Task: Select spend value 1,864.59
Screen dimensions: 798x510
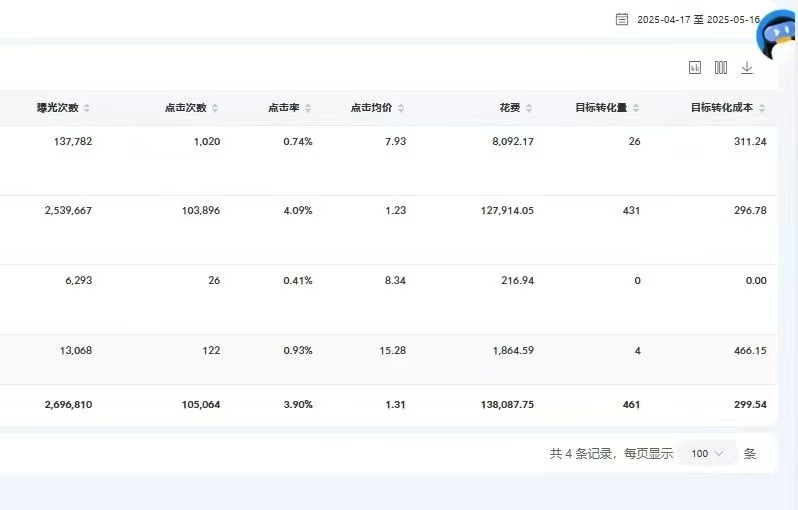Action: point(513,350)
